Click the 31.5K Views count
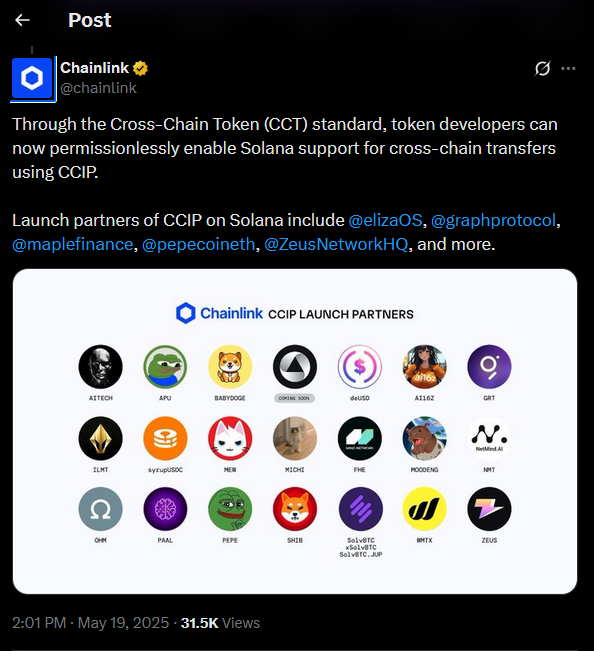This screenshot has height=651, width=594. [220, 623]
